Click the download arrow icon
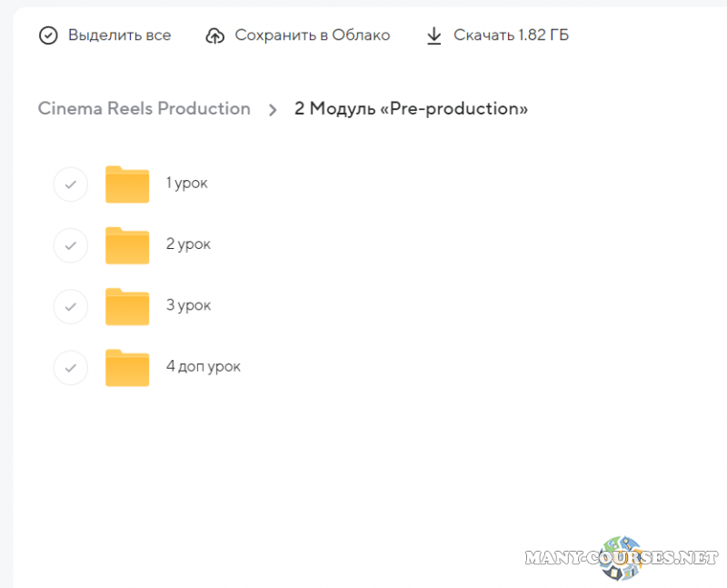This screenshot has width=727, height=588. (434, 35)
